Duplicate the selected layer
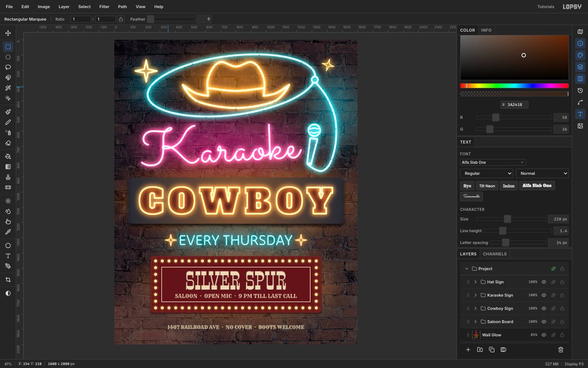This screenshot has height=368, width=588. [x=491, y=349]
